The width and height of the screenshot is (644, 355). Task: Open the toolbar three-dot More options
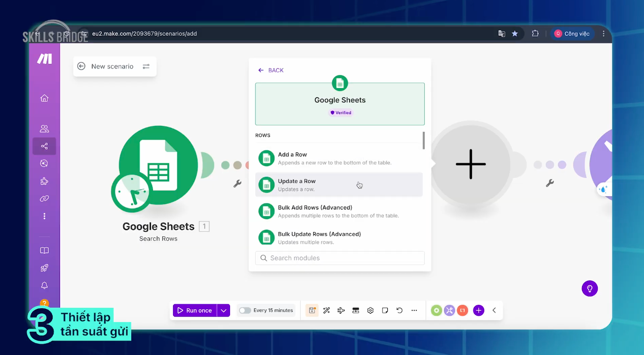414,310
